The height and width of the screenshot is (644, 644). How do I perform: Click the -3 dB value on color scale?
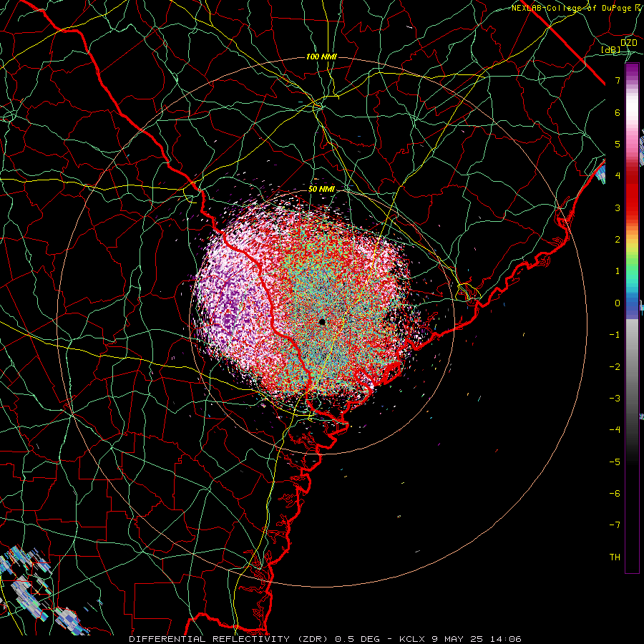coord(615,399)
